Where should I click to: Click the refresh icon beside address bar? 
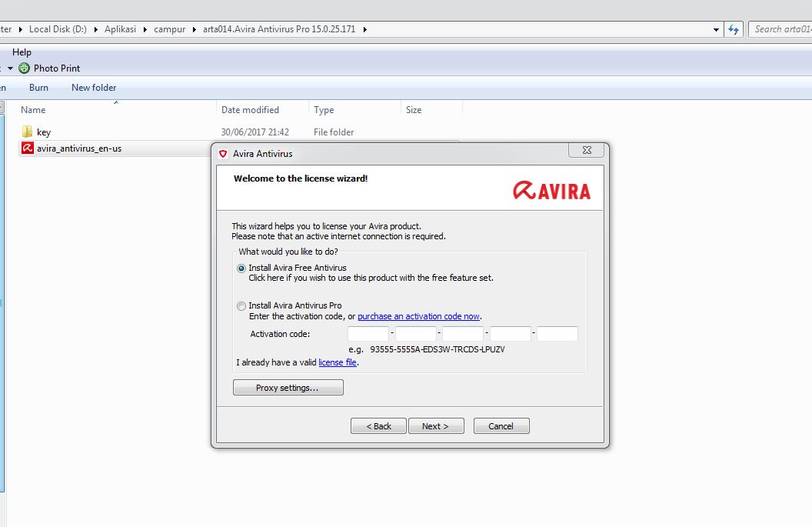coord(734,29)
